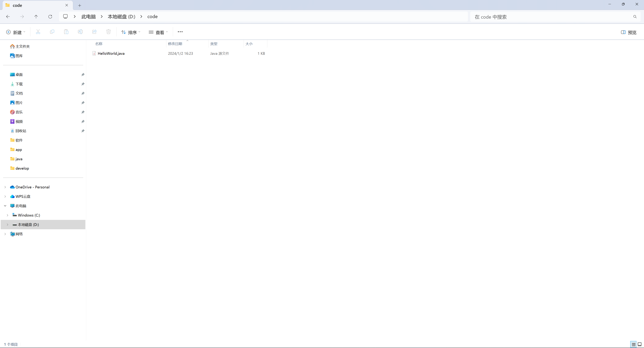Click the HelloWorld.java file icon
Viewport: 644px width, 348px height.
pos(94,53)
